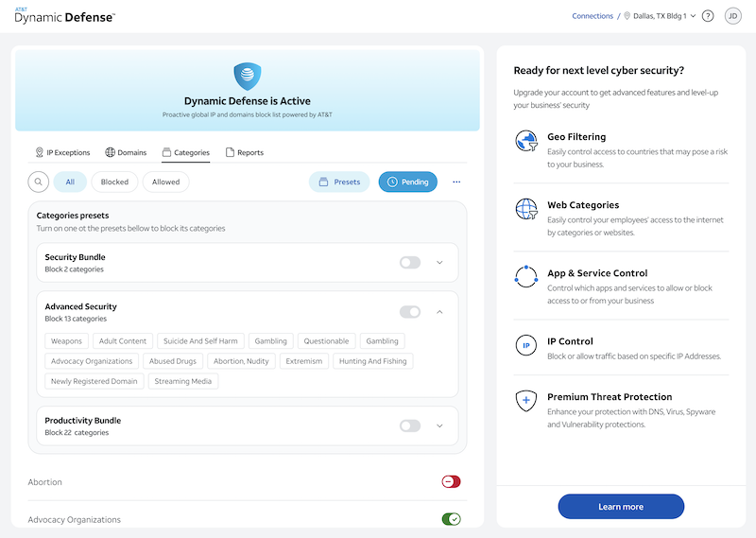The height and width of the screenshot is (538, 756).
Task: Click the Dynamic Defense is Active headline
Action: pos(248,101)
